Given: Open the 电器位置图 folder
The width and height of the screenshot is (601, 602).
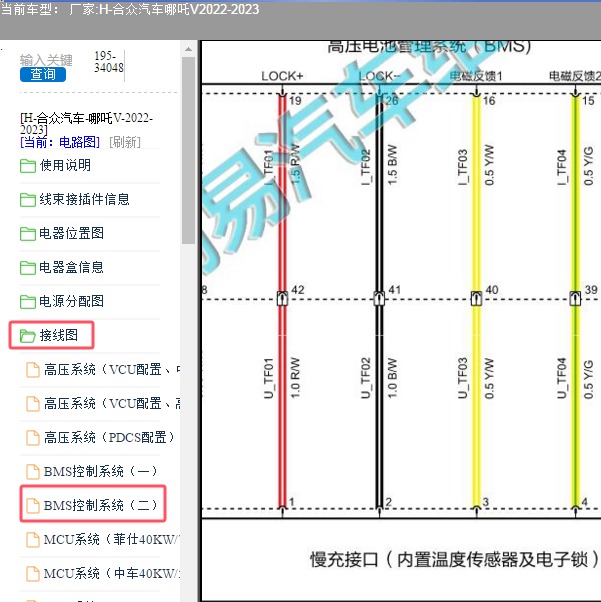Looking at the screenshot, I should coord(71,233).
